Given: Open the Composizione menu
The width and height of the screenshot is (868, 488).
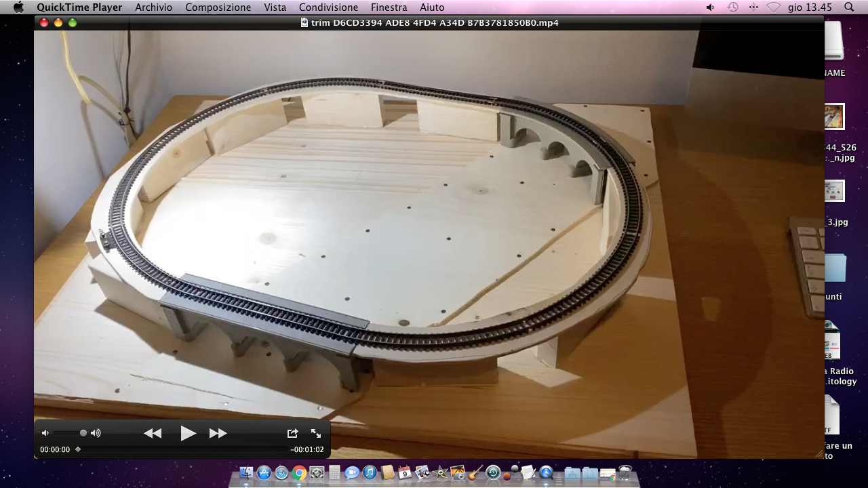Looking at the screenshot, I should click(218, 7).
